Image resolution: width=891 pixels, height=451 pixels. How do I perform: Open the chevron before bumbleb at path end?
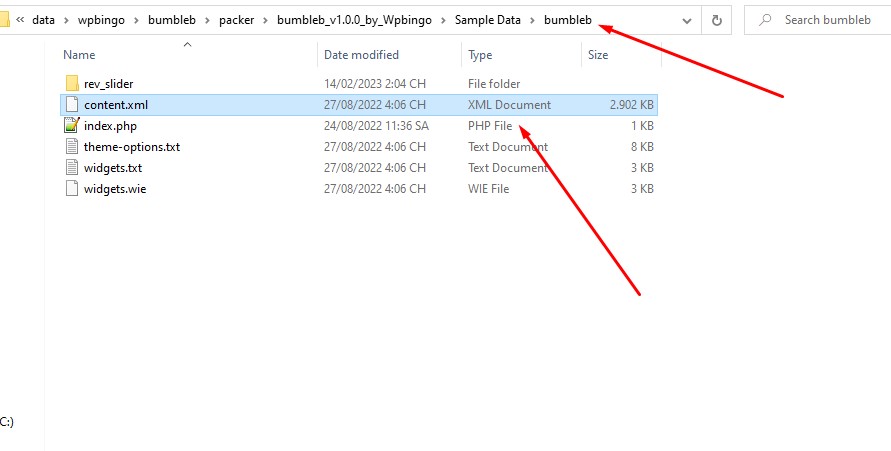pyautogui.click(x=532, y=20)
